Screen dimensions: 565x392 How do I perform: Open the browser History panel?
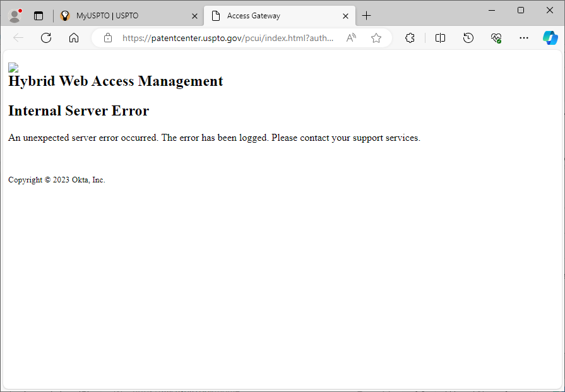coord(468,38)
